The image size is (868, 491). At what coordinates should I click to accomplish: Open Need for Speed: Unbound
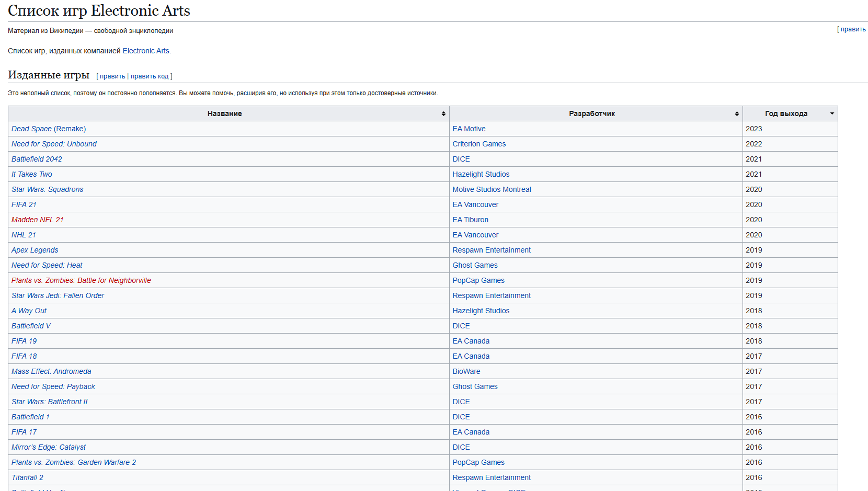coord(54,144)
